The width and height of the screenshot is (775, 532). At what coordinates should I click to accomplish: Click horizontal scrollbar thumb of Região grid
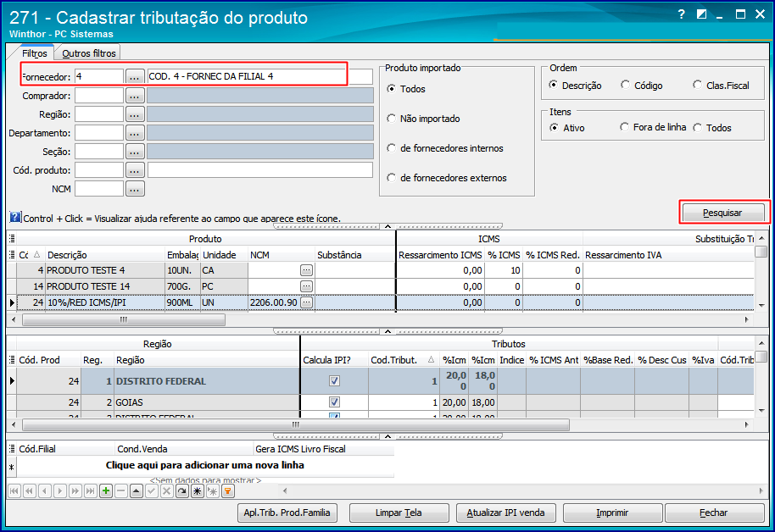point(296,424)
